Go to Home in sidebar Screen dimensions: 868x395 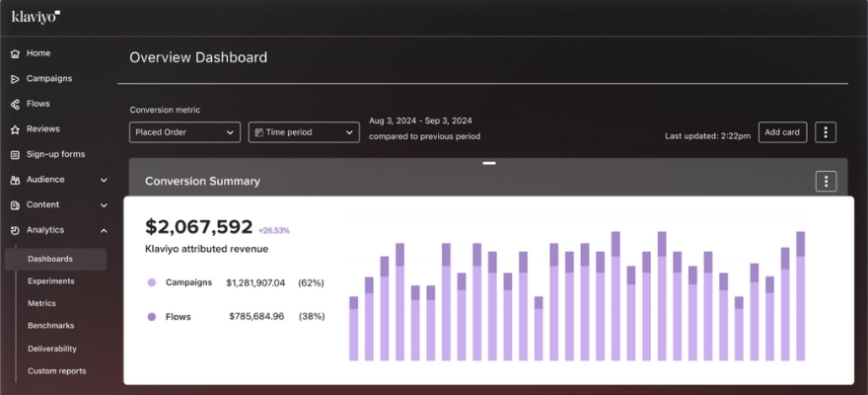(x=38, y=53)
